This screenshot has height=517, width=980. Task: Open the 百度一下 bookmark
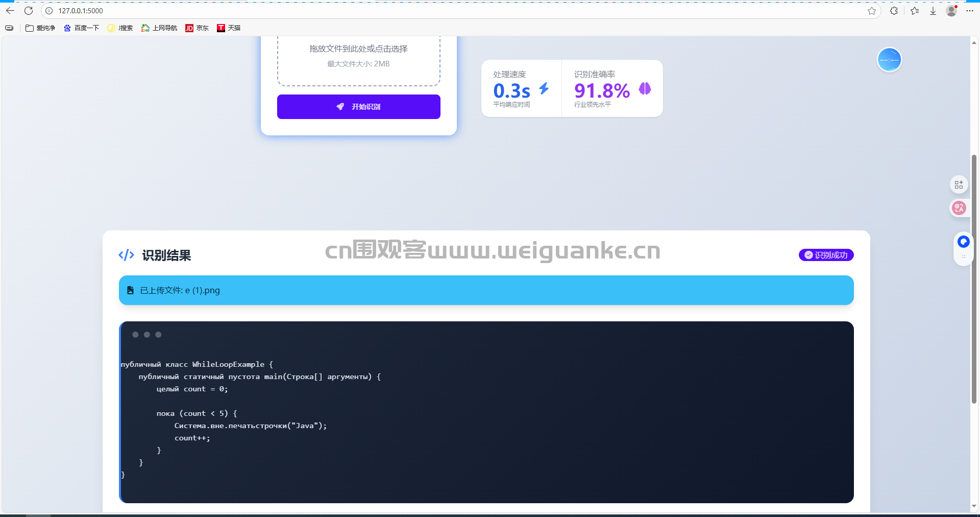click(x=81, y=28)
